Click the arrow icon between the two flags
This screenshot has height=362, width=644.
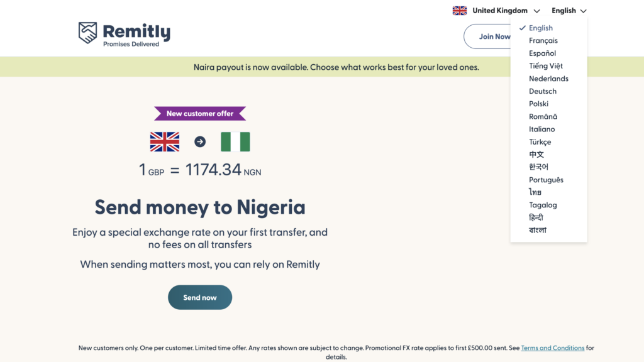click(x=200, y=143)
